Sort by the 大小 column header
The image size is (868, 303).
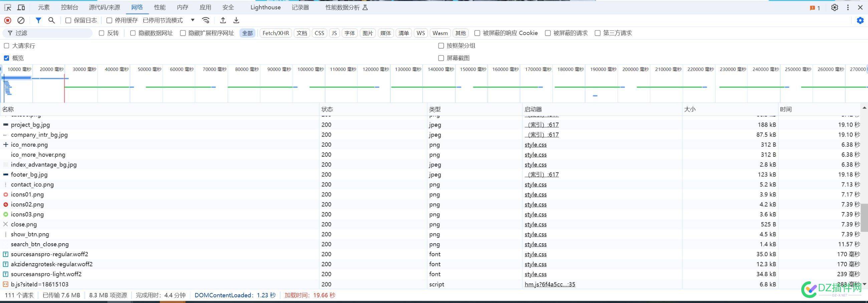[x=730, y=109]
